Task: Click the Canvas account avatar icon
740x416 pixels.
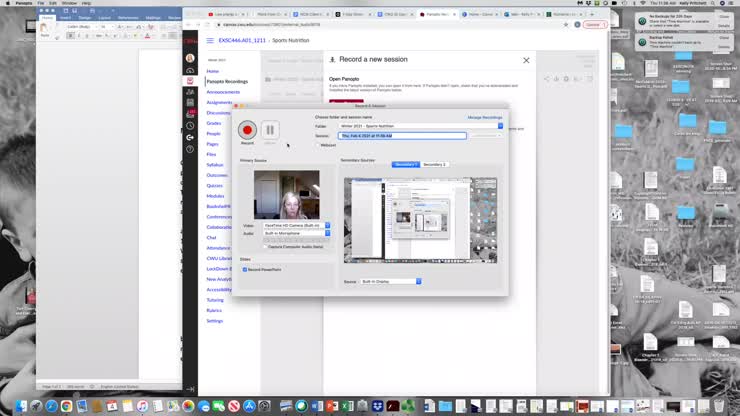Action: 190,58
